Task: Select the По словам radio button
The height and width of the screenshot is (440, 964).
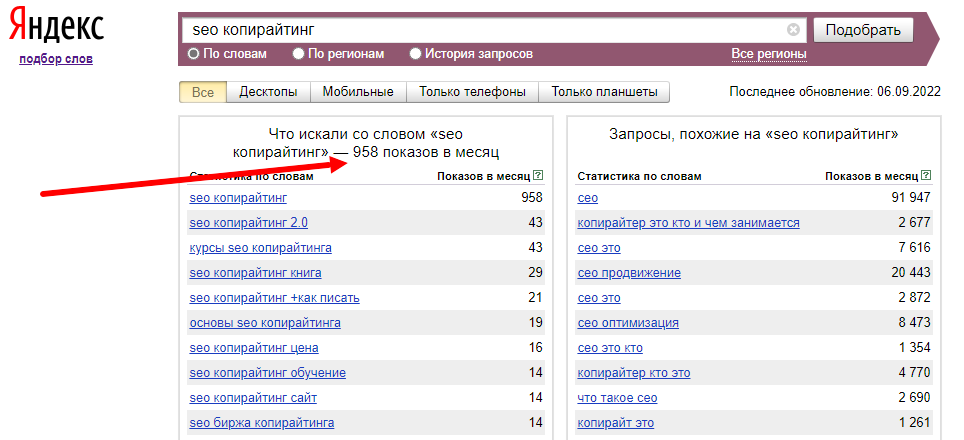Action: [194, 54]
